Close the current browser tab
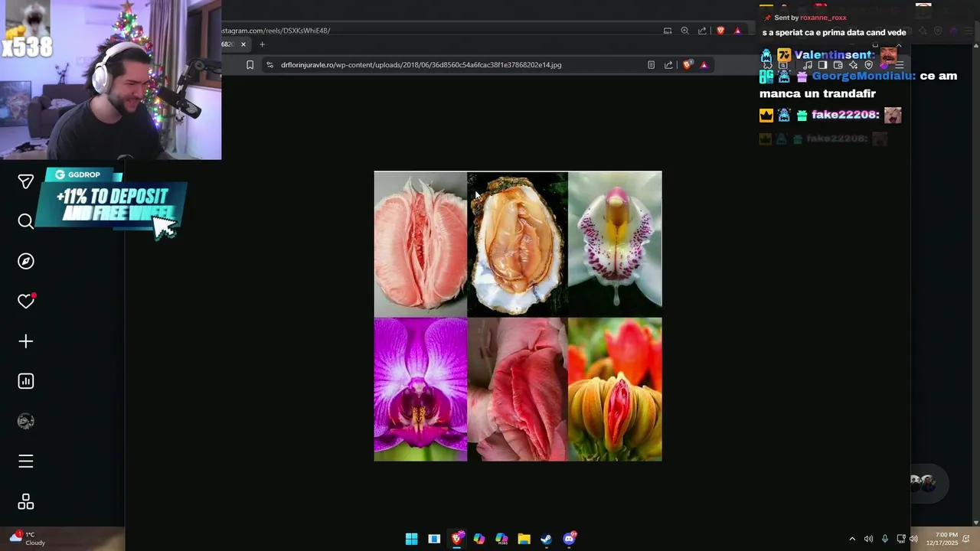 tap(243, 44)
